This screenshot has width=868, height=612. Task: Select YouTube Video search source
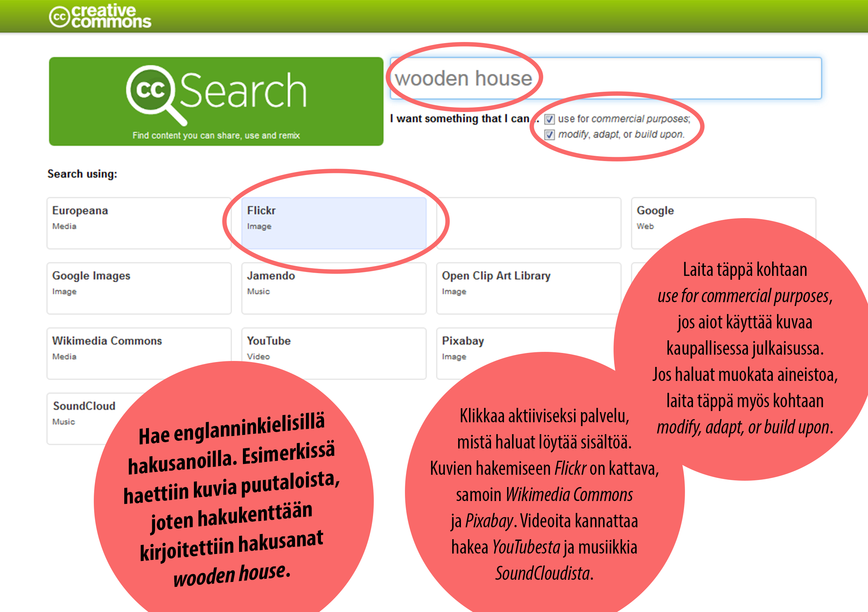click(334, 353)
